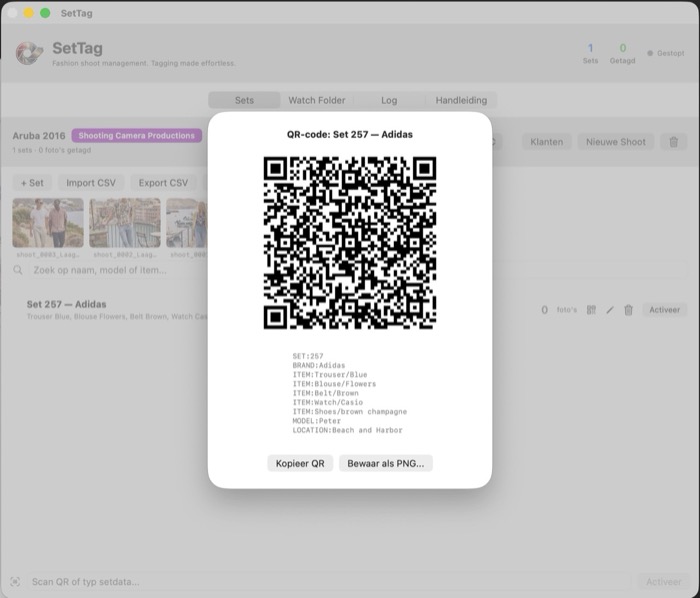
Task: Click the ITEM:Watch/Casio line
Action: click(x=328, y=402)
